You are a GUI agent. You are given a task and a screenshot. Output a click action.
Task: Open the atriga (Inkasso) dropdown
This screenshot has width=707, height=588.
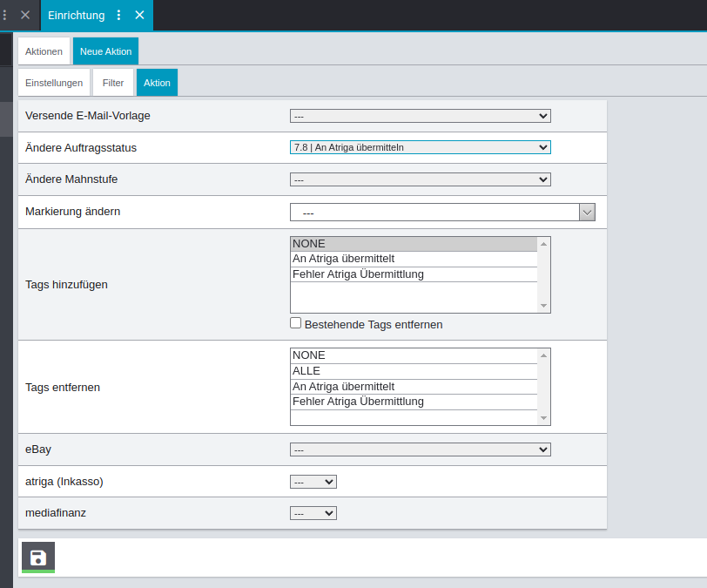[x=313, y=482]
